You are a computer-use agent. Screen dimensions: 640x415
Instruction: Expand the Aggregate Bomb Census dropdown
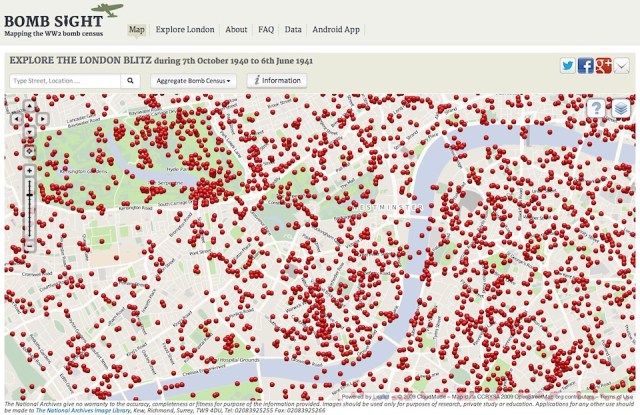tap(194, 80)
